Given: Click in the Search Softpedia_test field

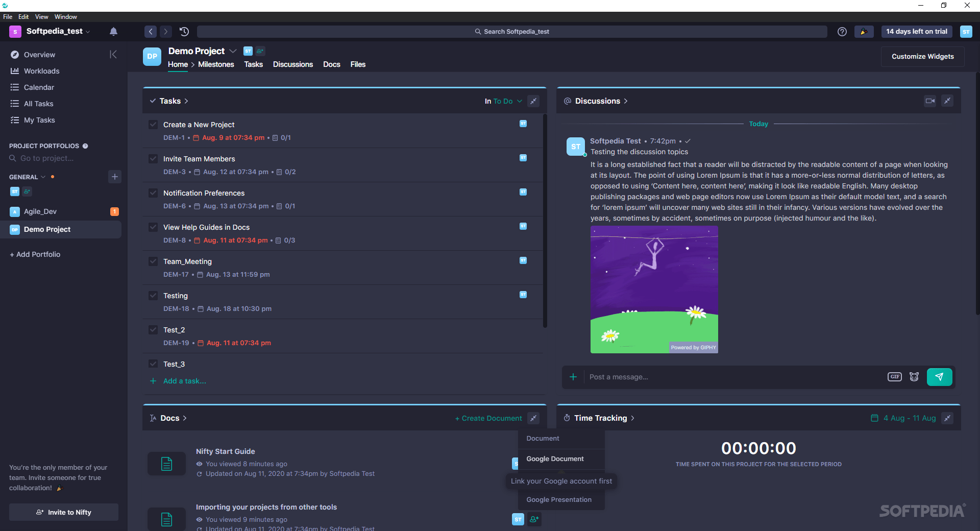Looking at the screenshot, I should (512, 32).
